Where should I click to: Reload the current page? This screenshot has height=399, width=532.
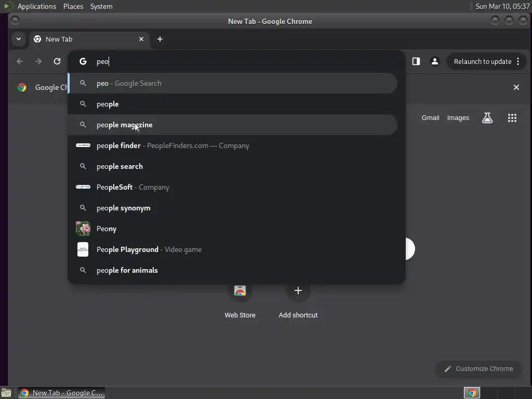click(x=57, y=61)
